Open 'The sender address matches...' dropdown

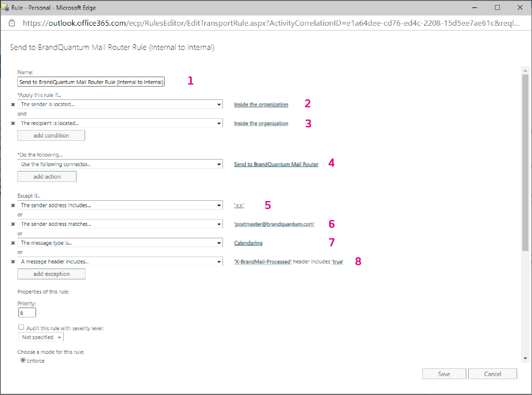120,224
